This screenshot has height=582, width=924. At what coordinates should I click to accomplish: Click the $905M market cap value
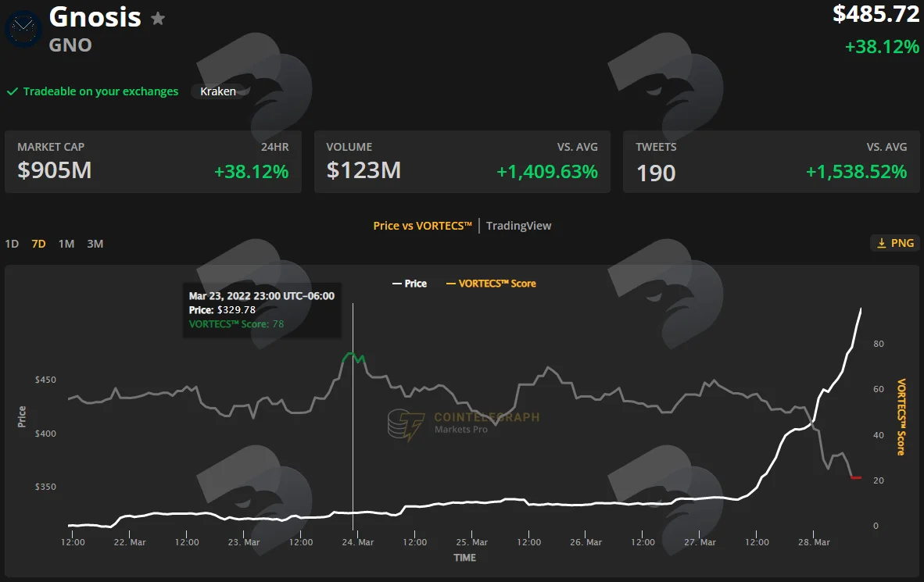[x=54, y=170]
